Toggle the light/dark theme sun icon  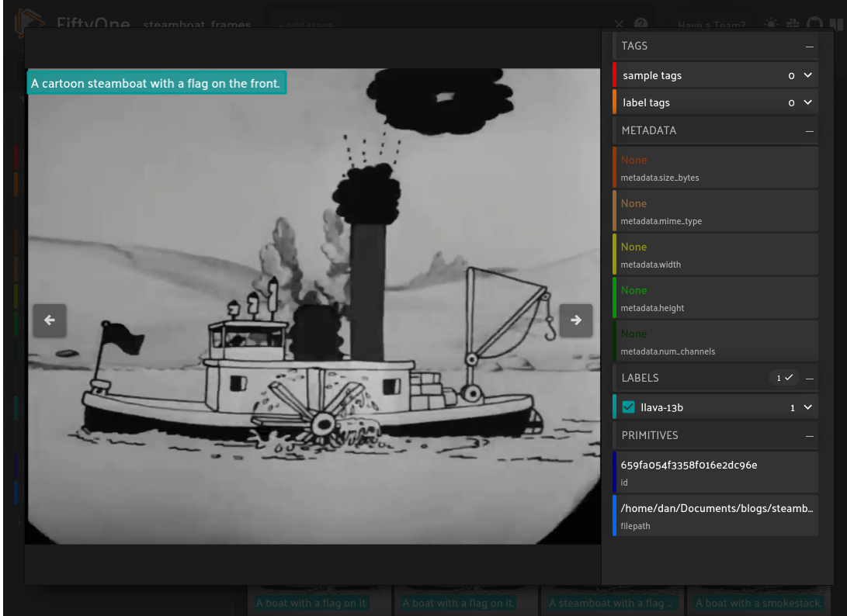771,24
